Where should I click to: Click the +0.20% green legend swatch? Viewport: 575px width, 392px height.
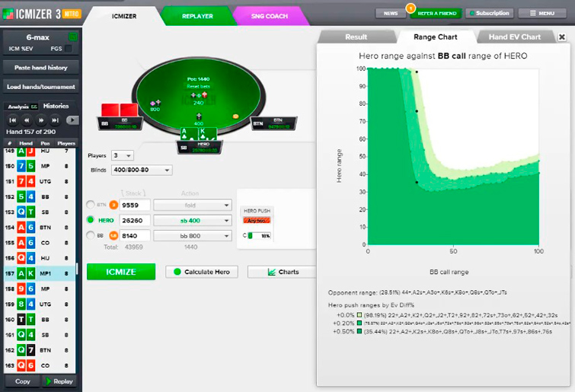click(x=359, y=323)
